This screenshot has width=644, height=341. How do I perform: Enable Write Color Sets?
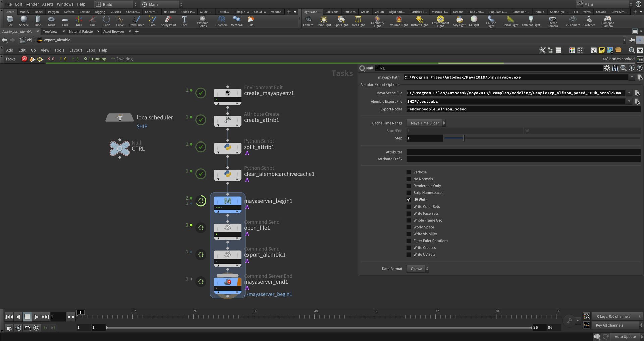409,207
